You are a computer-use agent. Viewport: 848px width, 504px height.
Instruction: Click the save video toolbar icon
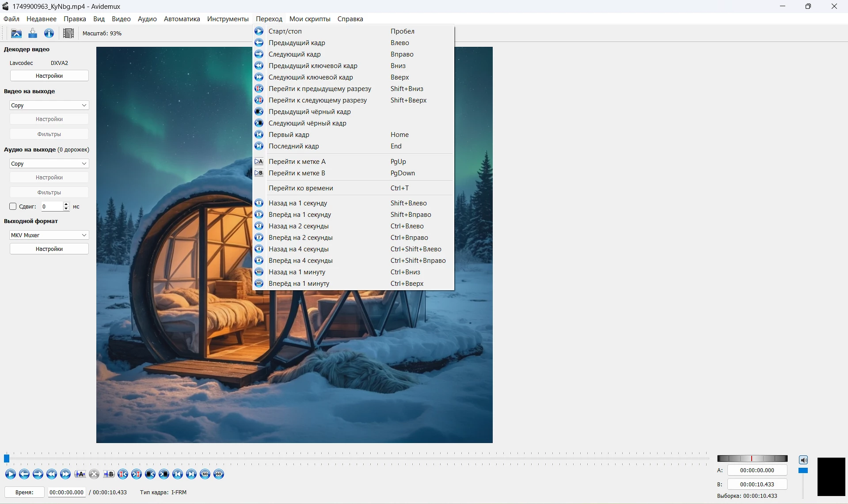[x=33, y=33]
